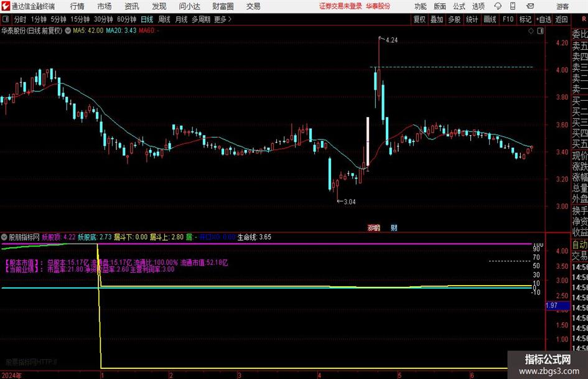Open F10 company info
This screenshot has height=379, width=588.
click(x=508, y=19)
